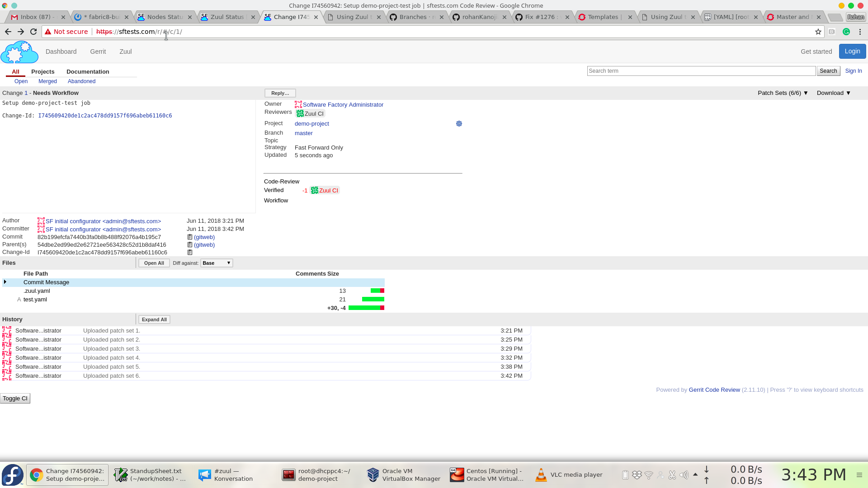This screenshot has height=488, width=868.
Task: Bookmark page with the star icon
Action: 818,32
